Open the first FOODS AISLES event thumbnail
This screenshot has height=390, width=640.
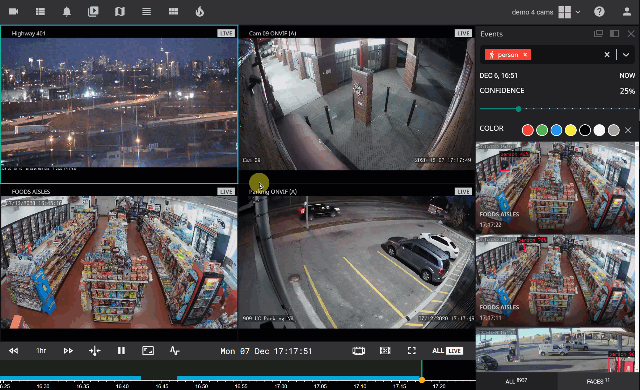click(x=555, y=187)
